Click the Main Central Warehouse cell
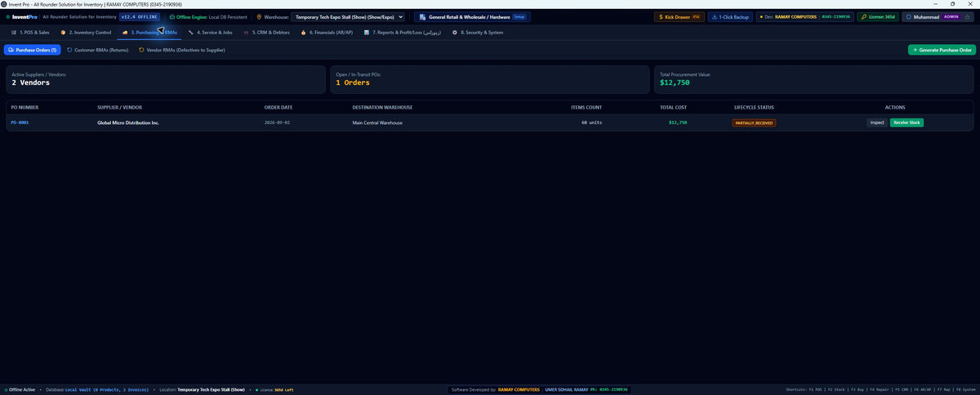 [377, 122]
